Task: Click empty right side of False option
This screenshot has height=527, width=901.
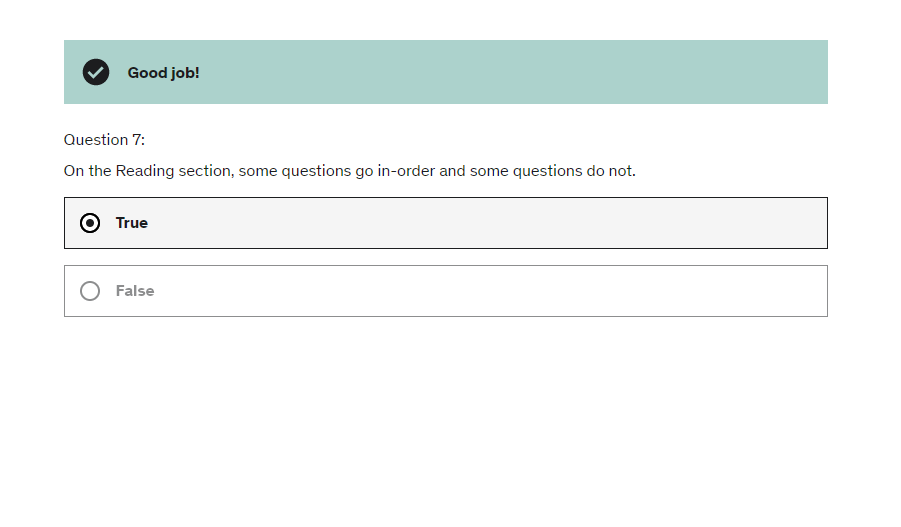Action: point(700,291)
